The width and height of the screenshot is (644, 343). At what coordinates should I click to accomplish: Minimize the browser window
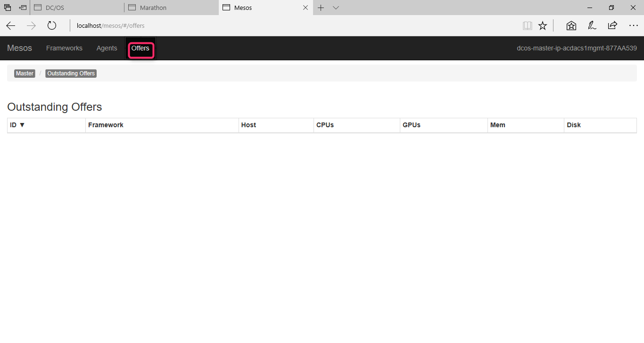[x=589, y=8]
